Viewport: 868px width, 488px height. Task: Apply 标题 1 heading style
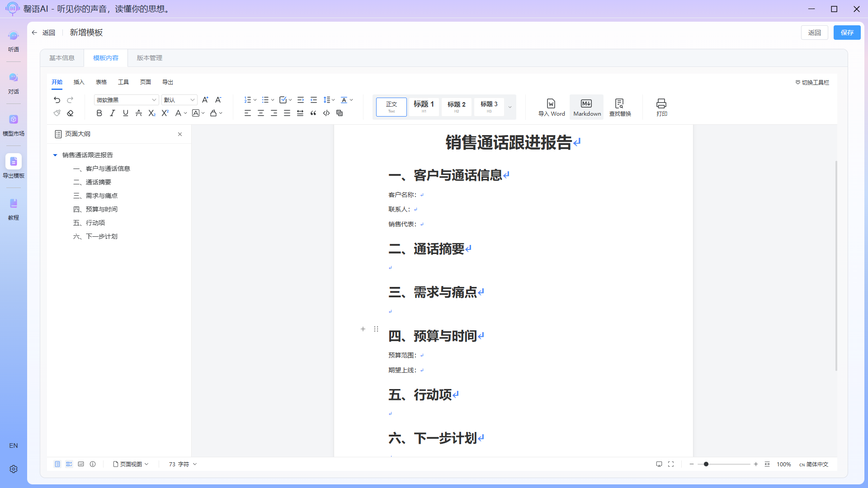[x=424, y=107]
